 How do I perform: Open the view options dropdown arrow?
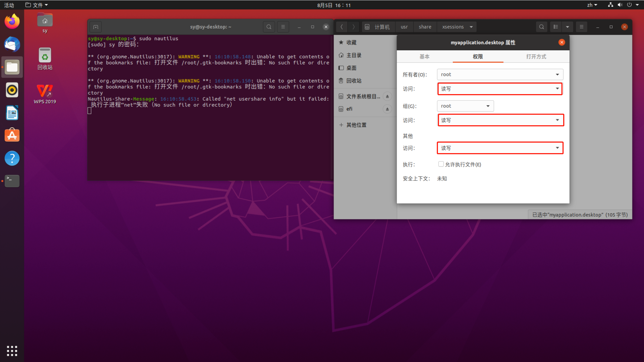coord(568,27)
